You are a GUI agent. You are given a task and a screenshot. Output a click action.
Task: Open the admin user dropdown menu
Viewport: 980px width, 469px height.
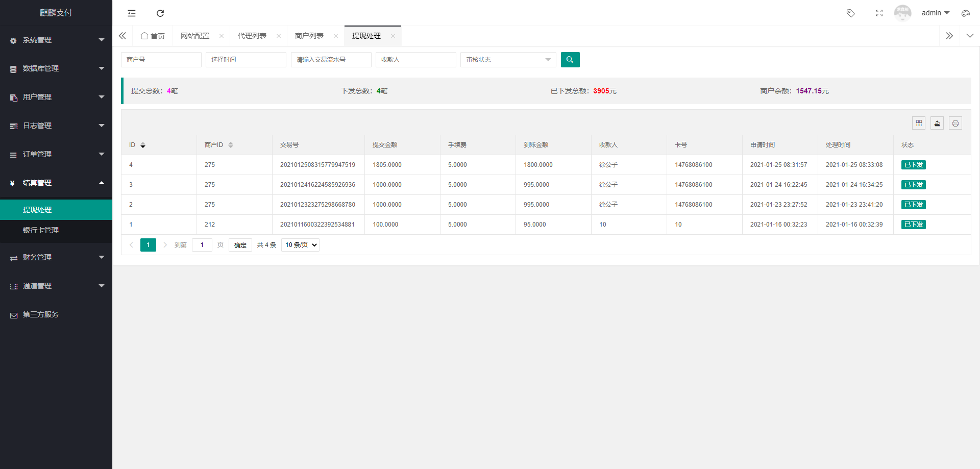[x=935, y=13]
